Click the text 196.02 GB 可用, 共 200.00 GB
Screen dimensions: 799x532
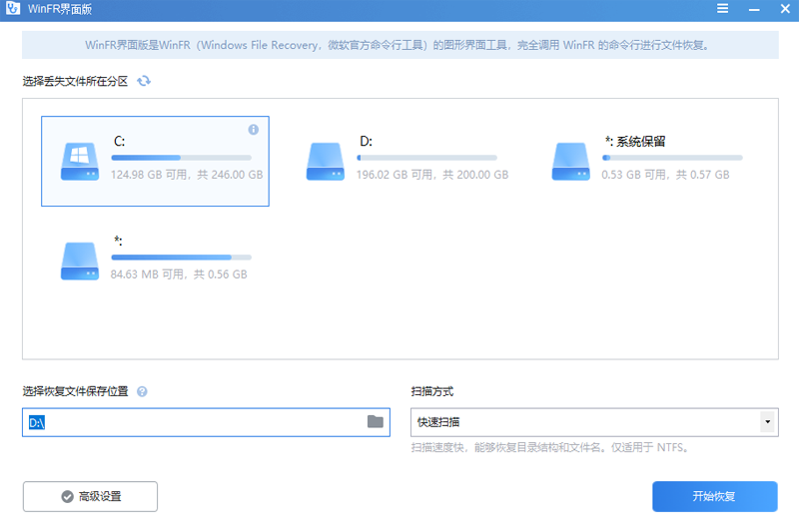pyautogui.click(x=432, y=175)
